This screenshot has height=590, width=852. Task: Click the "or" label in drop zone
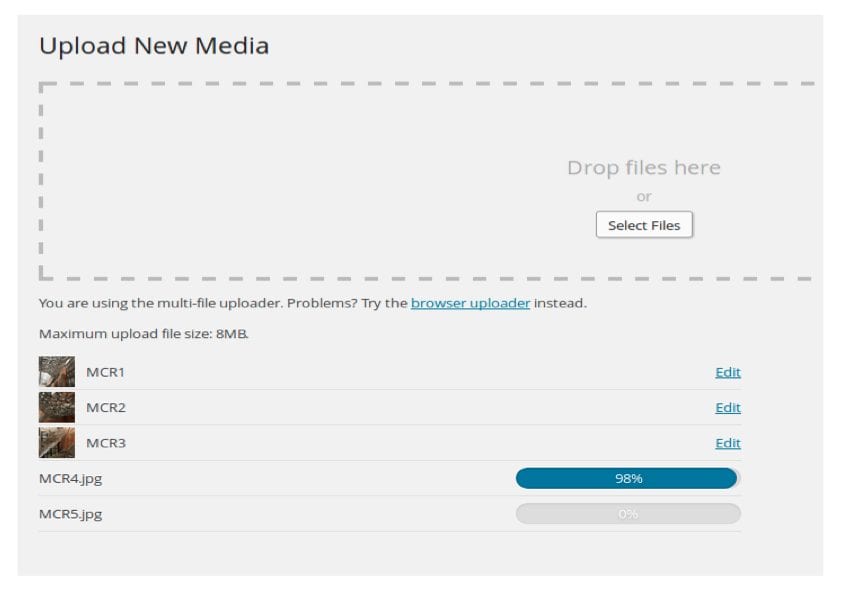[x=644, y=197]
